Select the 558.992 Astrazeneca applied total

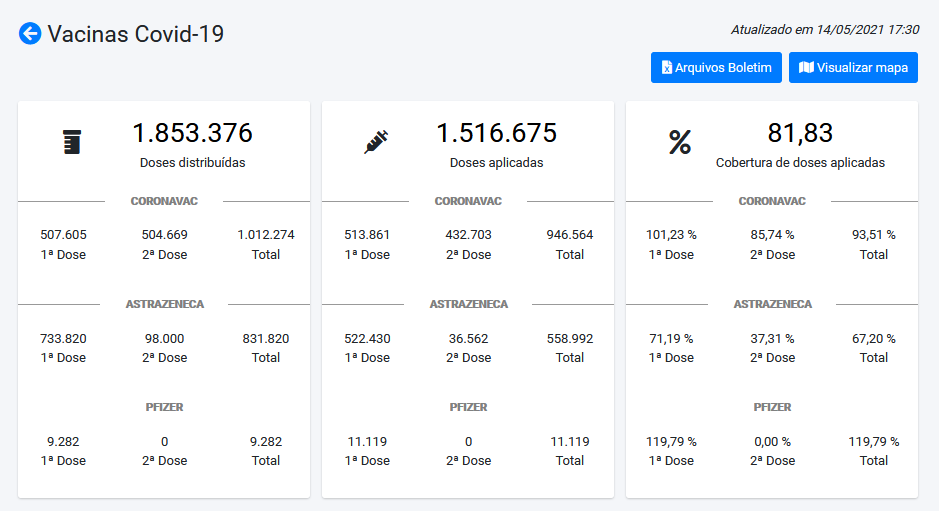point(570,338)
